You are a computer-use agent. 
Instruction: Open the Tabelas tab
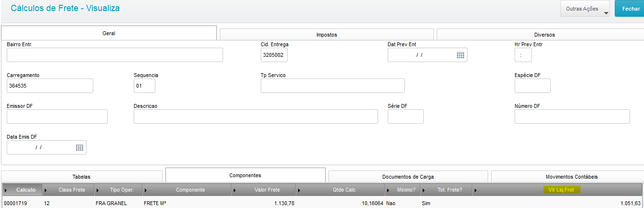tap(81, 177)
